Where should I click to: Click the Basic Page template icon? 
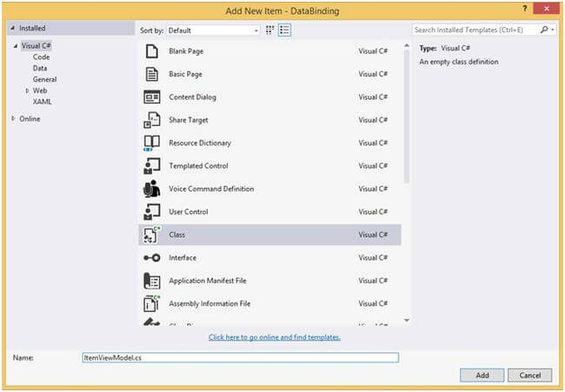click(x=152, y=74)
